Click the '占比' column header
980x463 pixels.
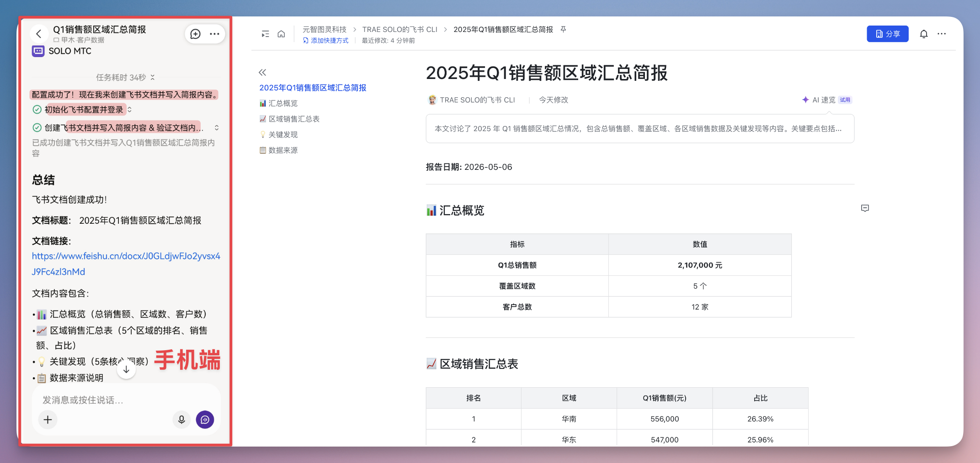tap(761, 398)
